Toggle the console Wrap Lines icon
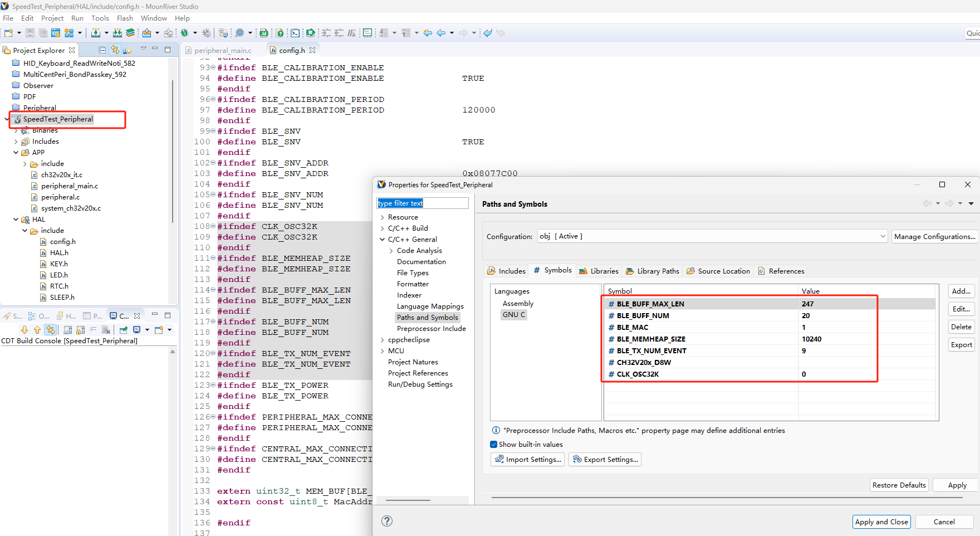 point(93,330)
